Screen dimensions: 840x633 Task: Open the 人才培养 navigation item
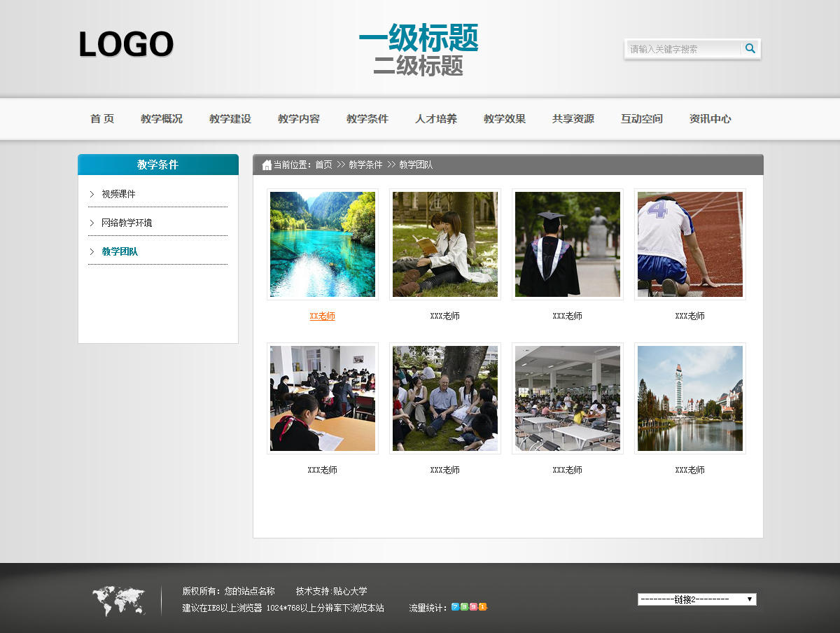click(x=436, y=119)
